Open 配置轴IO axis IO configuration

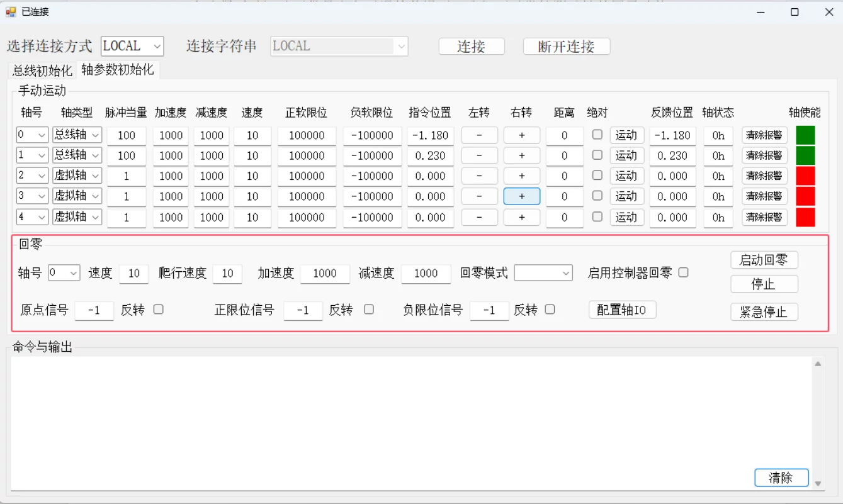pyautogui.click(x=622, y=309)
